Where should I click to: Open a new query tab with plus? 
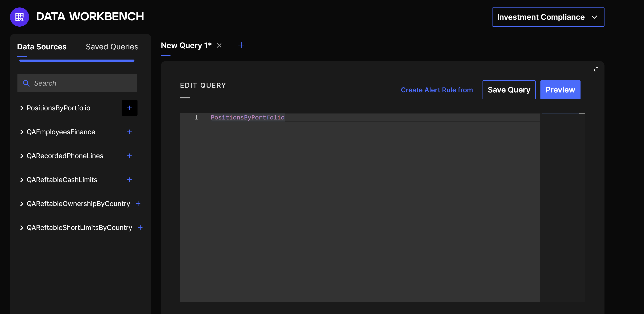click(241, 45)
